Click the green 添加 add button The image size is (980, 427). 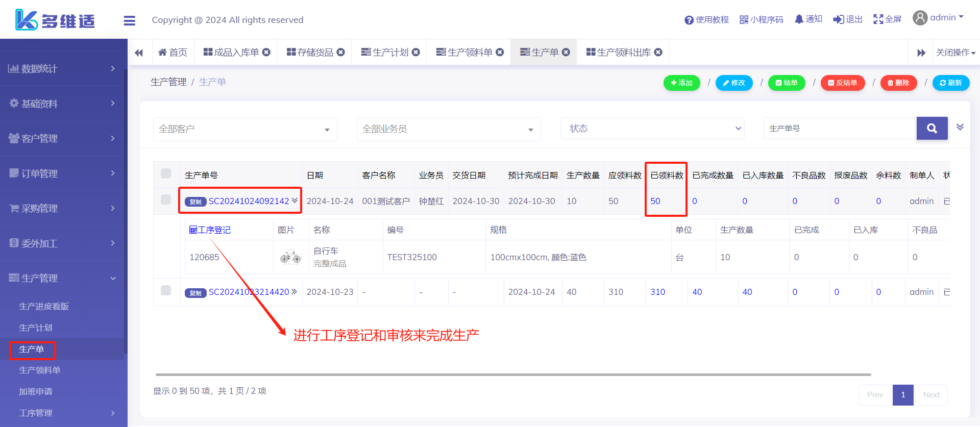[681, 83]
